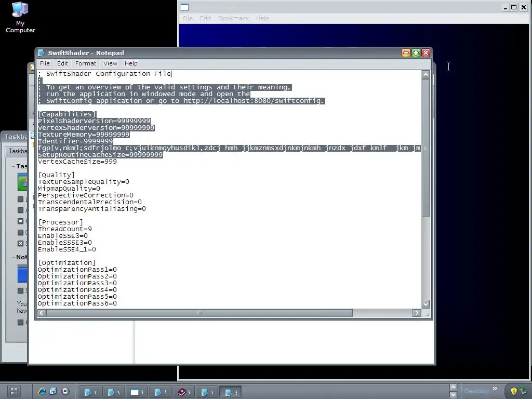Click the EnableSSE4_1=0 line
The width and height of the screenshot is (532, 399).
67,249
